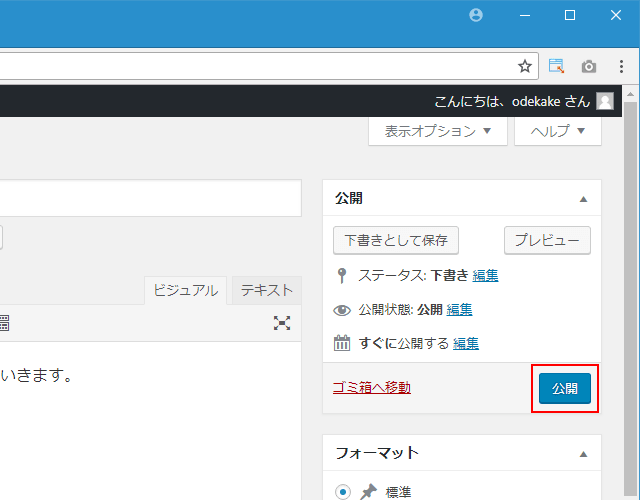Minimize the browser window
The width and height of the screenshot is (640, 500).
[525, 16]
